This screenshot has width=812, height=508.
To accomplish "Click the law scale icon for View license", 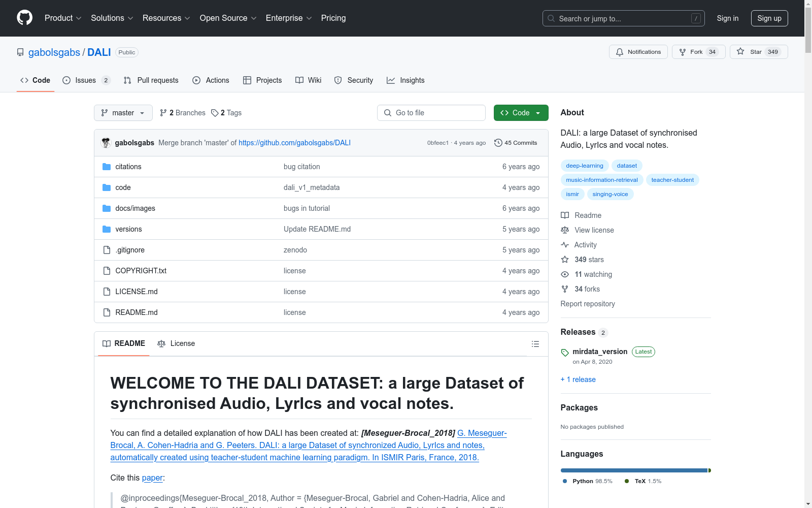I will (565, 230).
